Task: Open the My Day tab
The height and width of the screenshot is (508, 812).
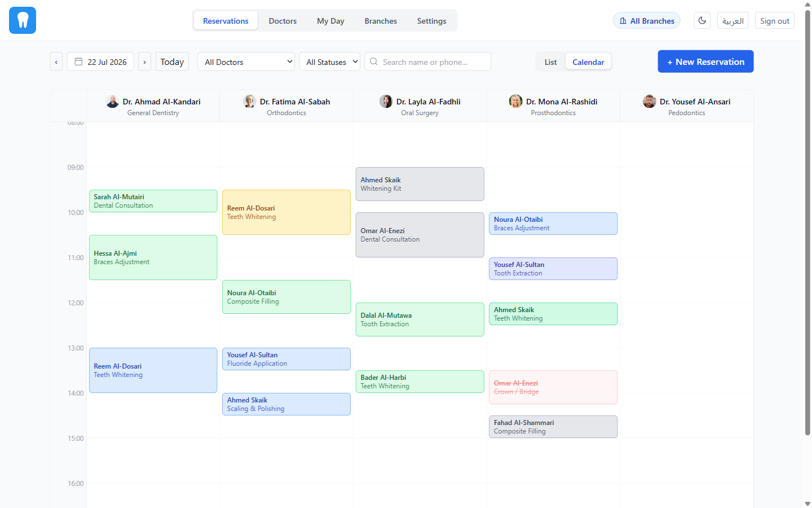Action: point(330,20)
